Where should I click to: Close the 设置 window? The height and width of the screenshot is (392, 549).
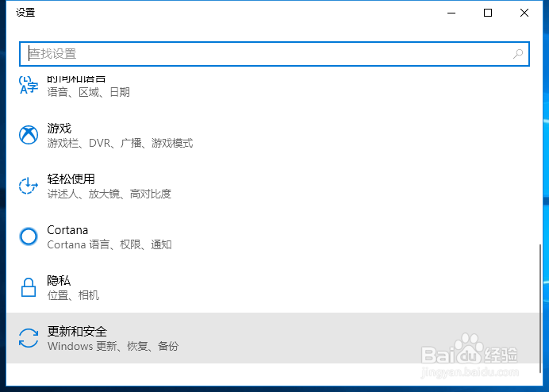pos(524,13)
